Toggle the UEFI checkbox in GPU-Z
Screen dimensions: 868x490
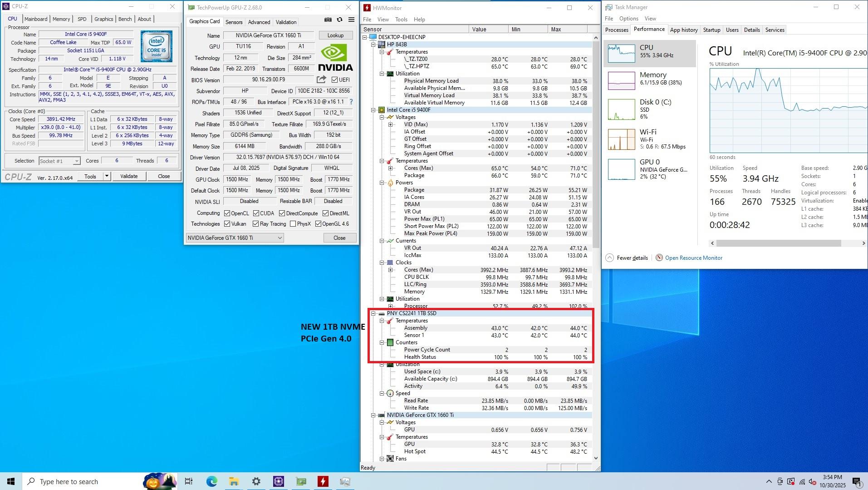pyautogui.click(x=334, y=80)
